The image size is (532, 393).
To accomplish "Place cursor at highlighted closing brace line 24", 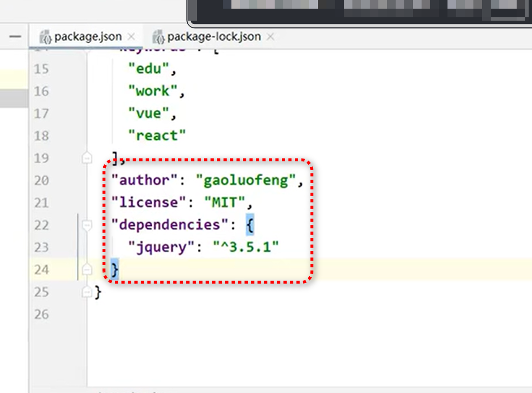I will (x=115, y=270).
